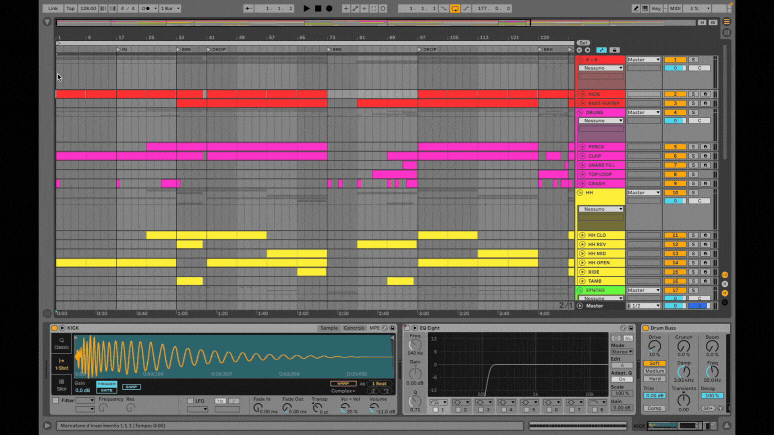The image size is (774, 435).
Task: Click the Tap tempo button
Action: (71, 8)
